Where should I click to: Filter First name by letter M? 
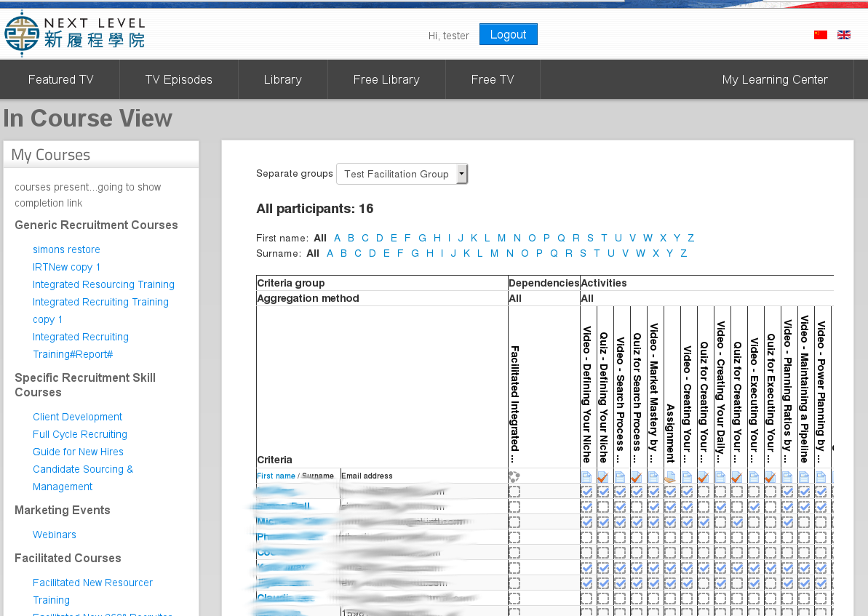coord(501,238)
